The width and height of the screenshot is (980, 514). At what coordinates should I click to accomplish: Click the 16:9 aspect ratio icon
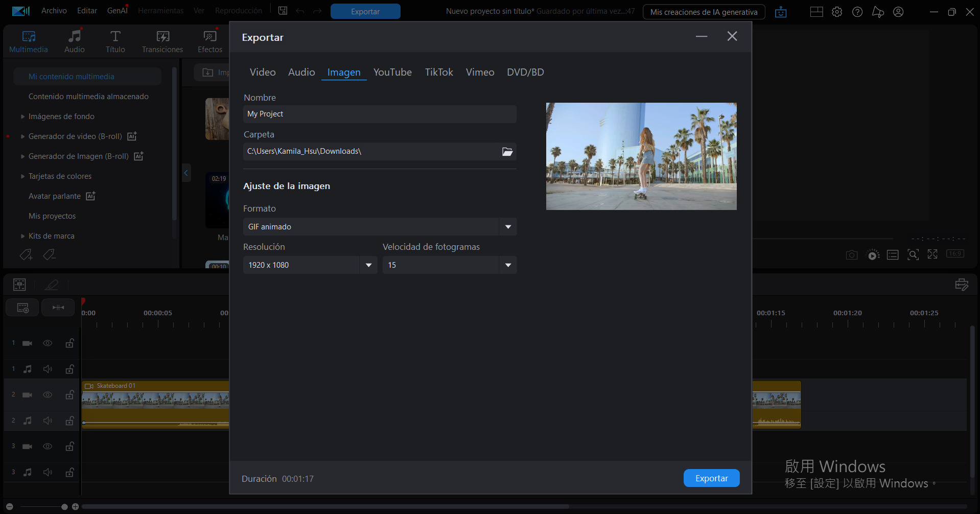954,254
